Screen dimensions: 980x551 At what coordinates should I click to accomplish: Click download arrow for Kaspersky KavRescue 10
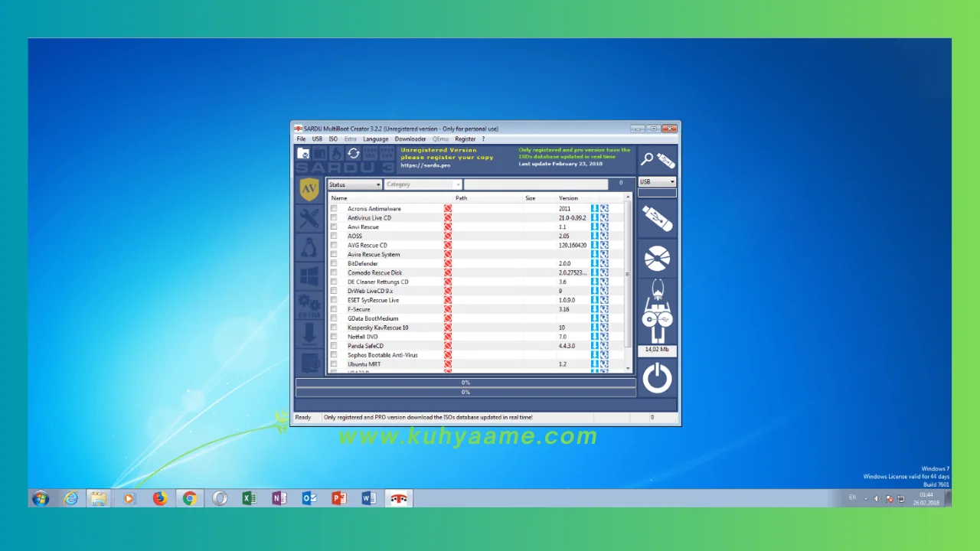point(595,328)
